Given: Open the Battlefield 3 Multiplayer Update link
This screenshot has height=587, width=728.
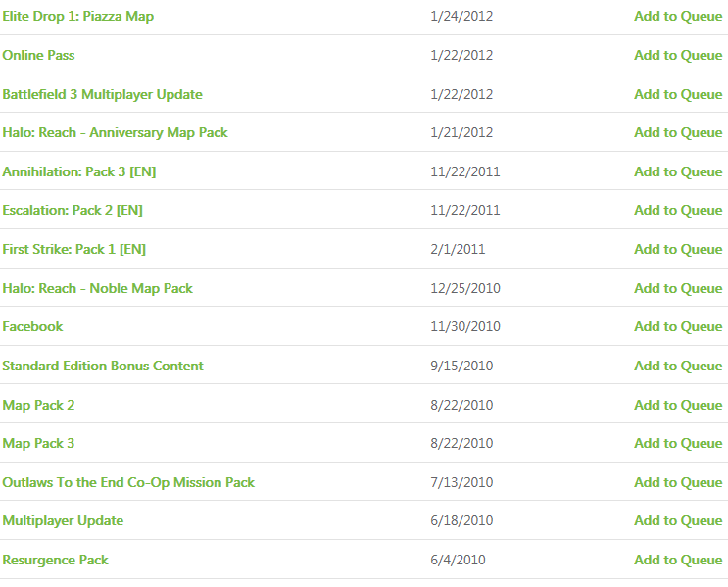Looking at the screenshot, I should (x=102, y=94).
